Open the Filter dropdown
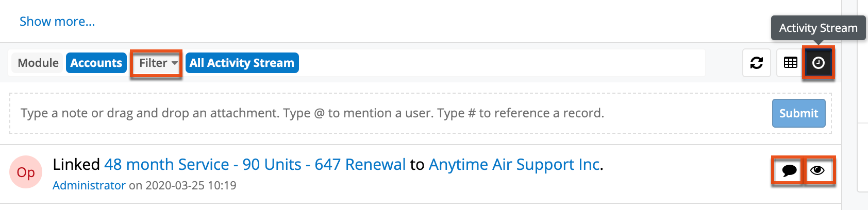This screenshot has width=868, height=210. point(153,63)
